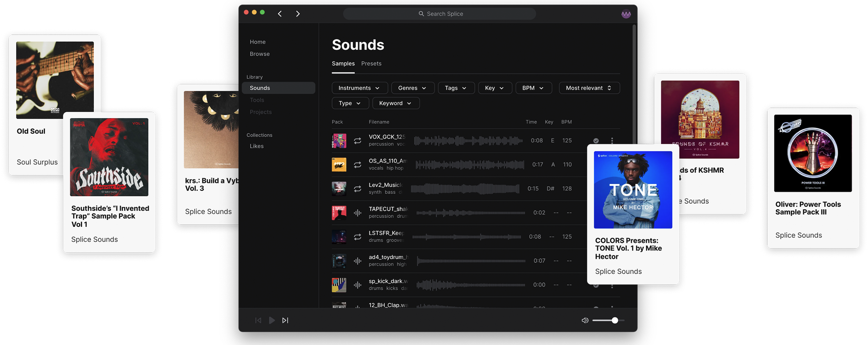
Task: Switch to the Presets tab
Action: click(371, 63)
